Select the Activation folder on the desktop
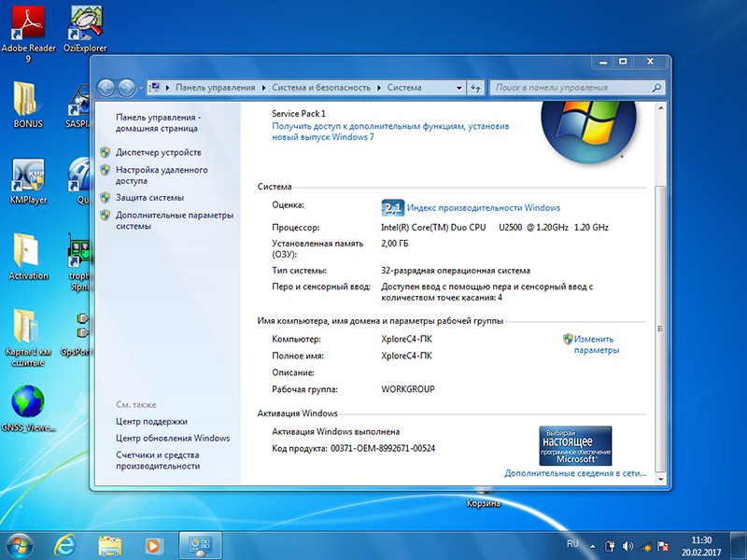747x560 pixels. (x=28, y=258)
